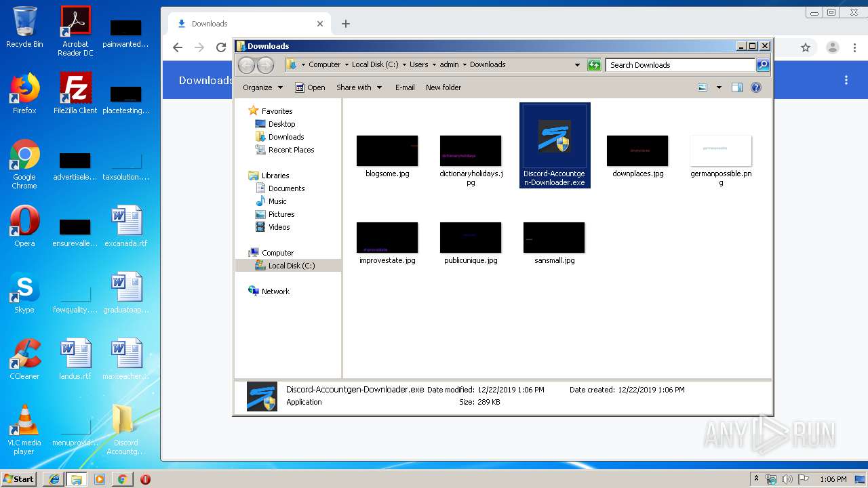This screenshot has height=488, width=868.
Task: Expand admin breadcrumb arrow
Action: click(x=465, y=65)
